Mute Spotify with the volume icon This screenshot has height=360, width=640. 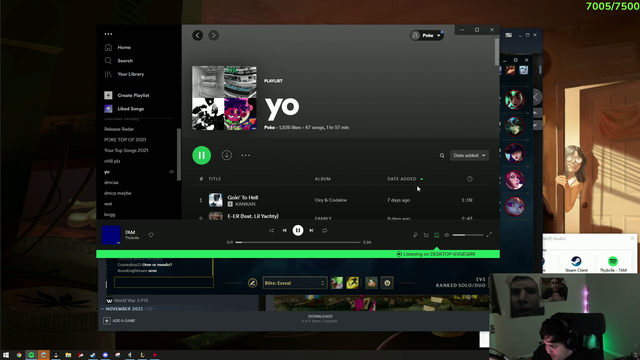[447, 235]
